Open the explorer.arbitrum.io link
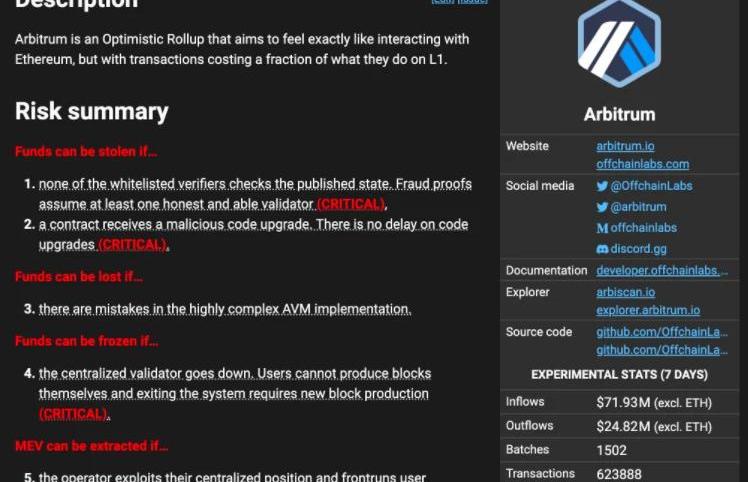This screenshot has height=482, width=748. [x=648, y=310]
